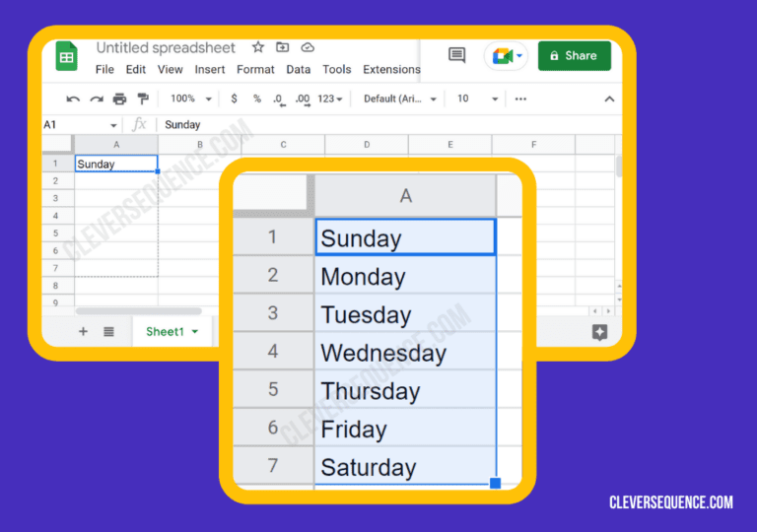Format as currency with $ icon
The width and height of the screenshot is (757, 532).
pos(235,99)
